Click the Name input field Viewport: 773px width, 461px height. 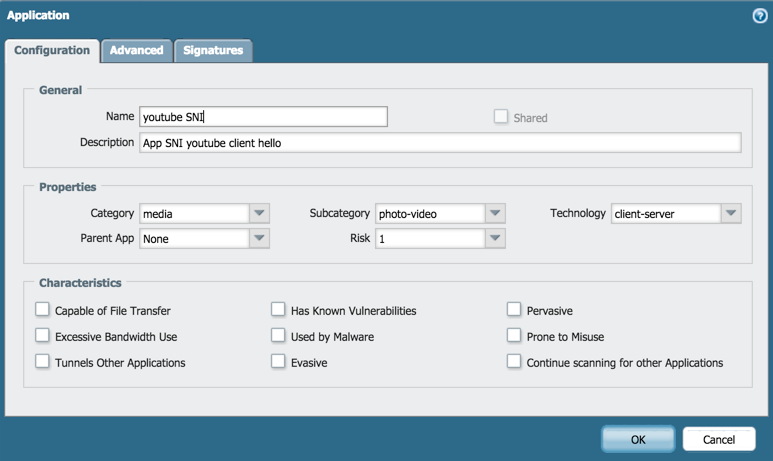(263, 117)
